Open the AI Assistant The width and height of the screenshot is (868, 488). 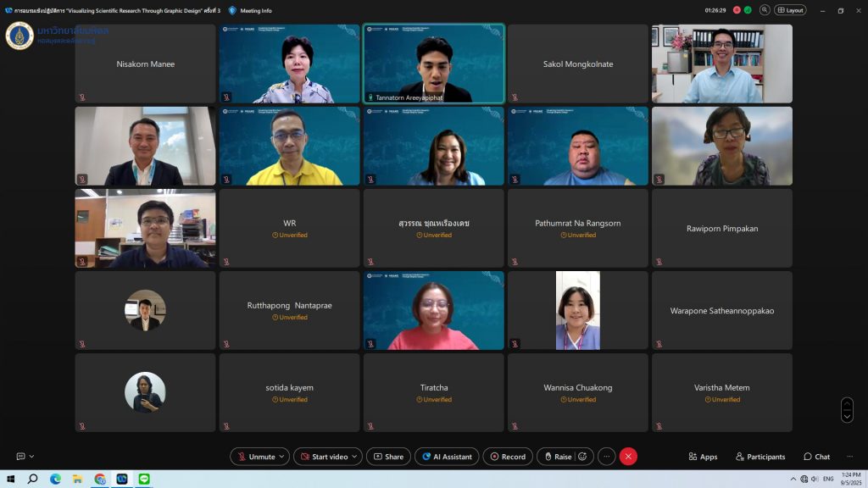(x=446, y=457)
